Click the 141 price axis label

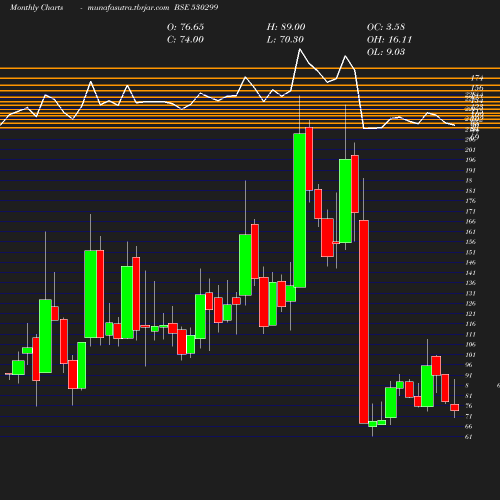tap(470, 273)
